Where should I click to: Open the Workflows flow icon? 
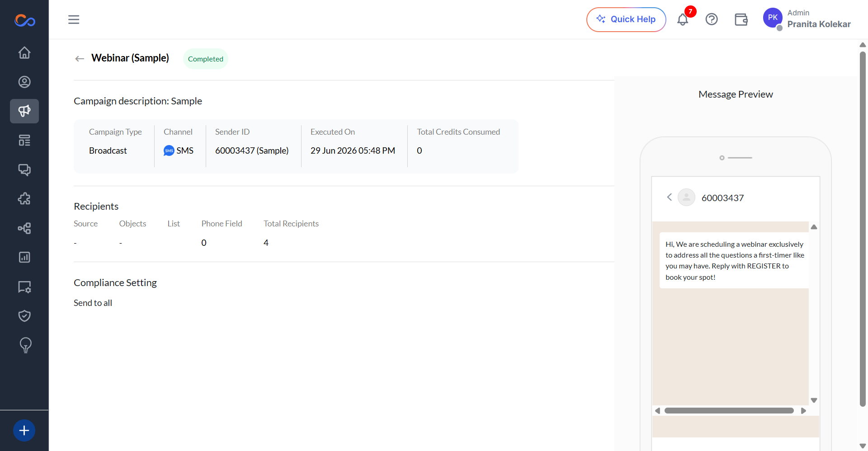[24, 228]
